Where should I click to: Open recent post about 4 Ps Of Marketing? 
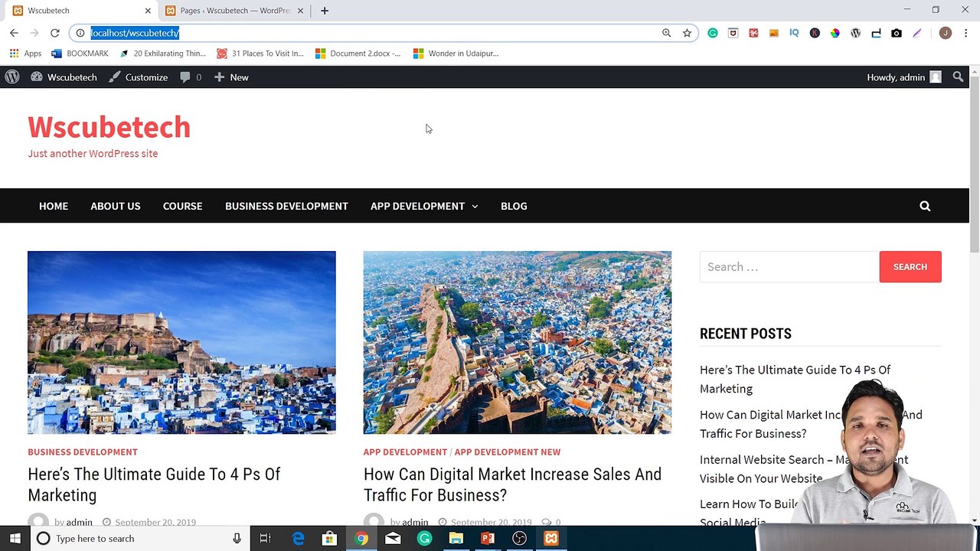795,379
